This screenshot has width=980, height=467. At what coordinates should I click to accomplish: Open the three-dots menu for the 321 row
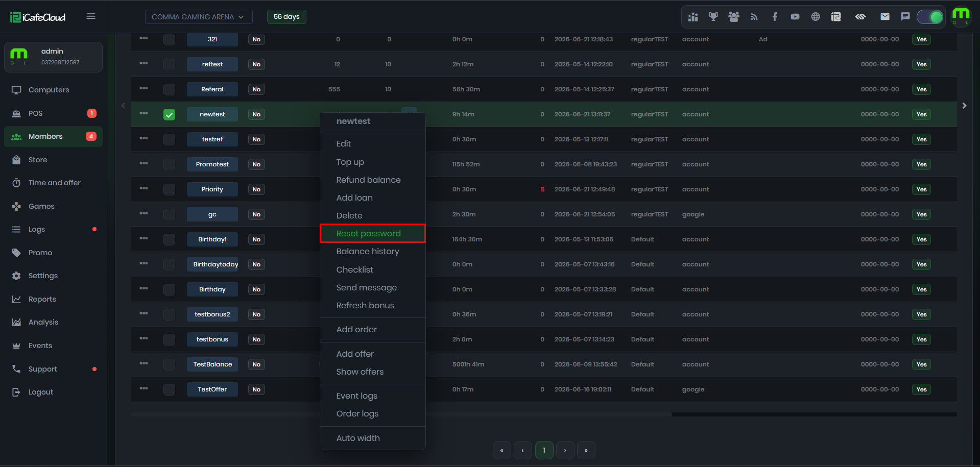[x=144, y=38]
